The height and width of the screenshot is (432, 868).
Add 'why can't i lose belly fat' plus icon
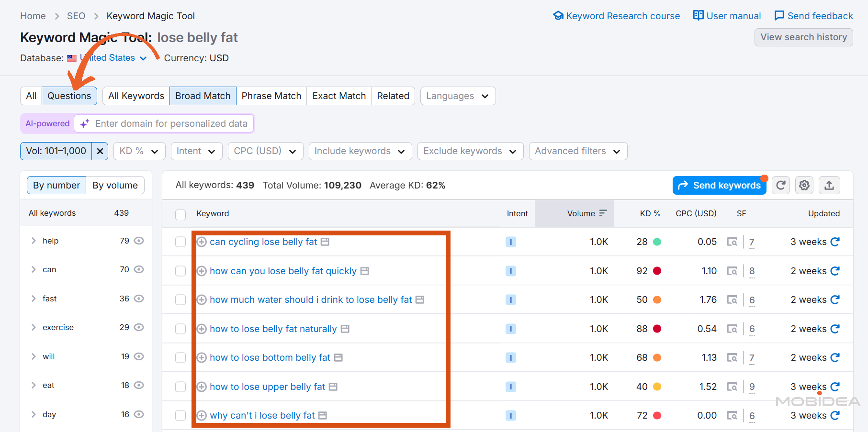(x=202, y=416)
